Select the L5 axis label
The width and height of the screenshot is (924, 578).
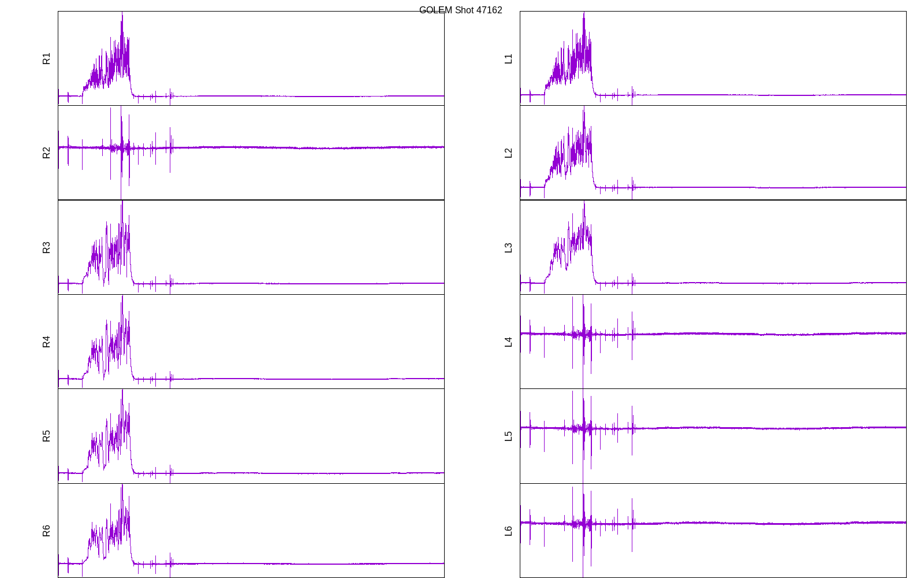click(x=508, y=436)
